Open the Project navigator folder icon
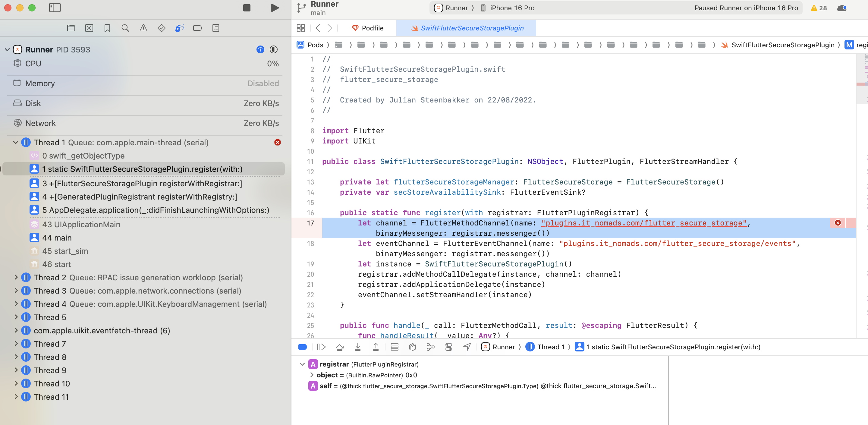 click(71, 28)
